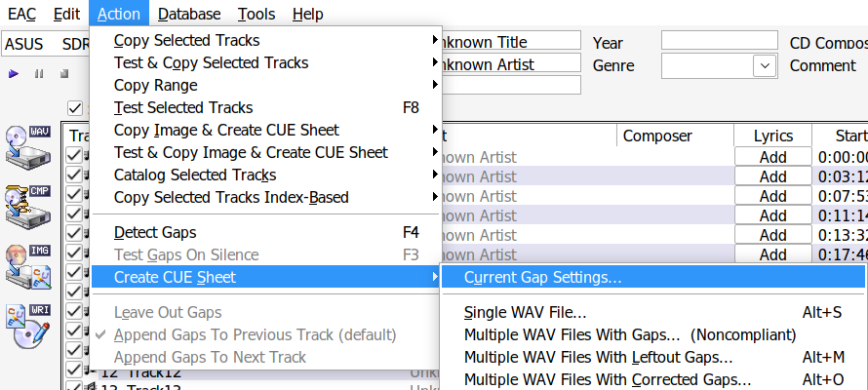The width and height of the screenshot is (868, 390).
Task: Open the Database menu
Action: (189, 14)
